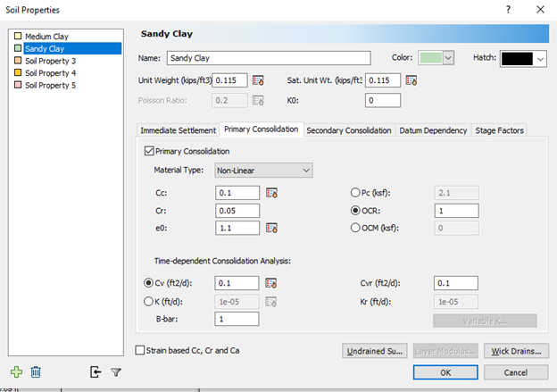The width and height of the screenshot is (557, 392).
Task: Open the Material Type dropdown
Action: pos(263,170)
